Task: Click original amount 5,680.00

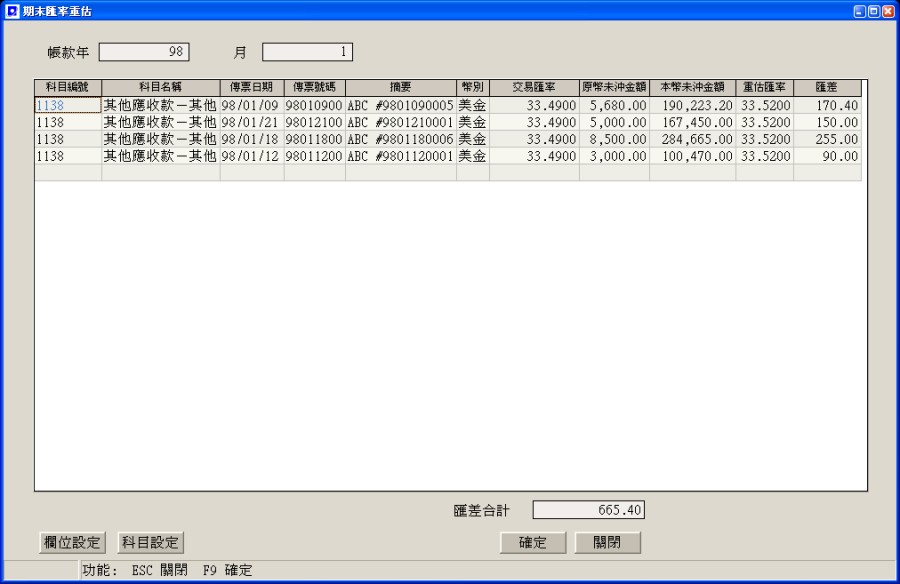Action: 614,106
